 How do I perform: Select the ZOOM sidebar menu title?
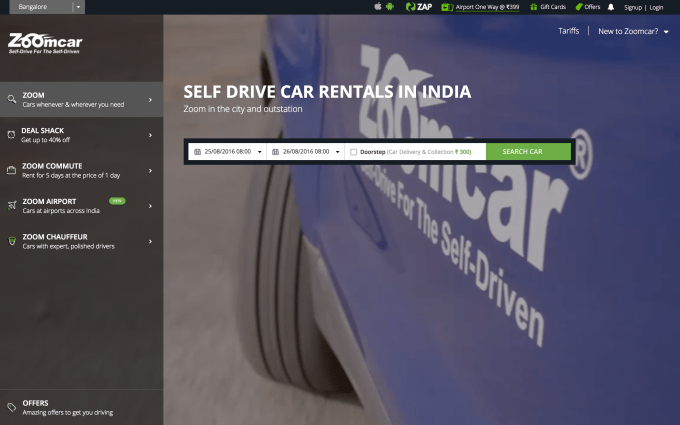coord(33,95)
